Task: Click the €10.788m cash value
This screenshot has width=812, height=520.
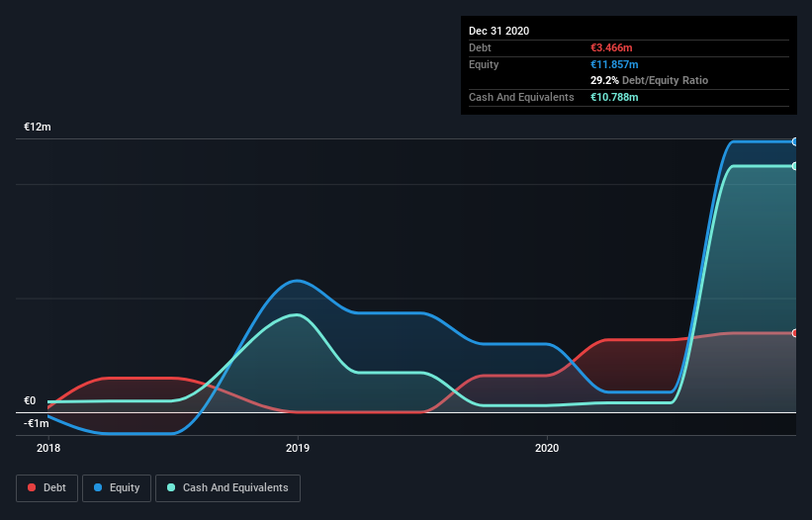Action: (614, 97)
